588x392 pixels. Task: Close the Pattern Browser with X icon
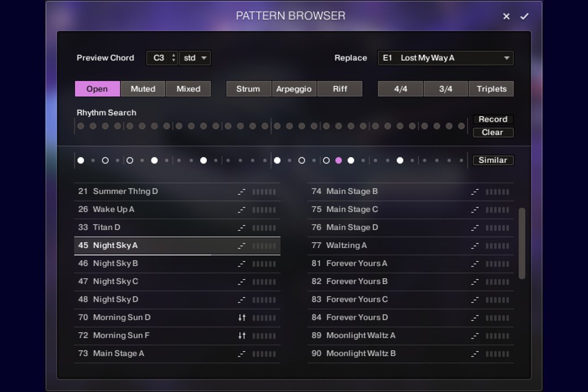click(506, 17)
